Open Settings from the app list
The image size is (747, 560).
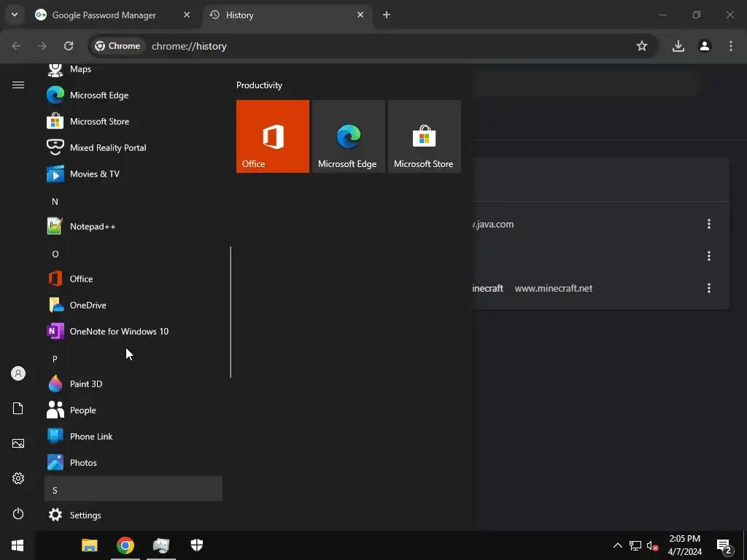point(133,515)
